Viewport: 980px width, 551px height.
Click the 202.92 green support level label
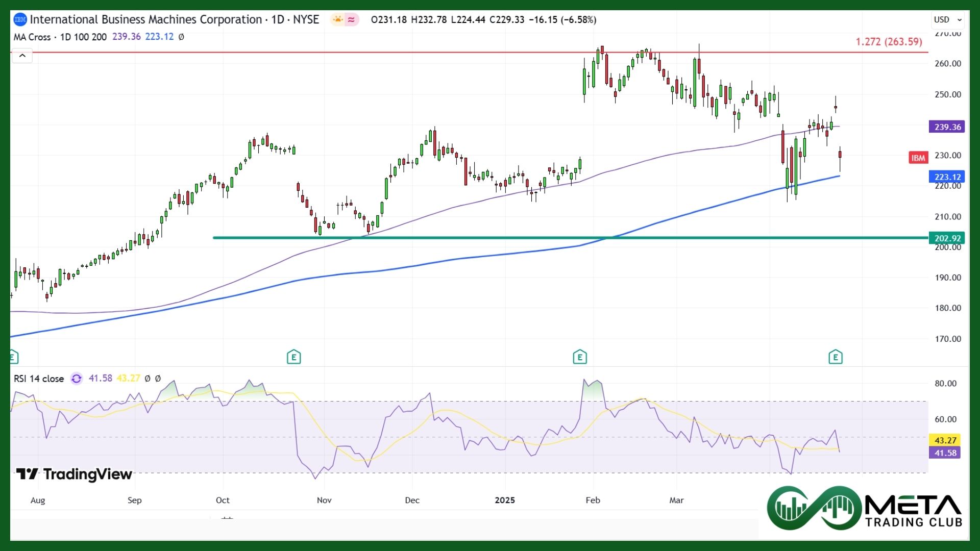pos(947,238)
